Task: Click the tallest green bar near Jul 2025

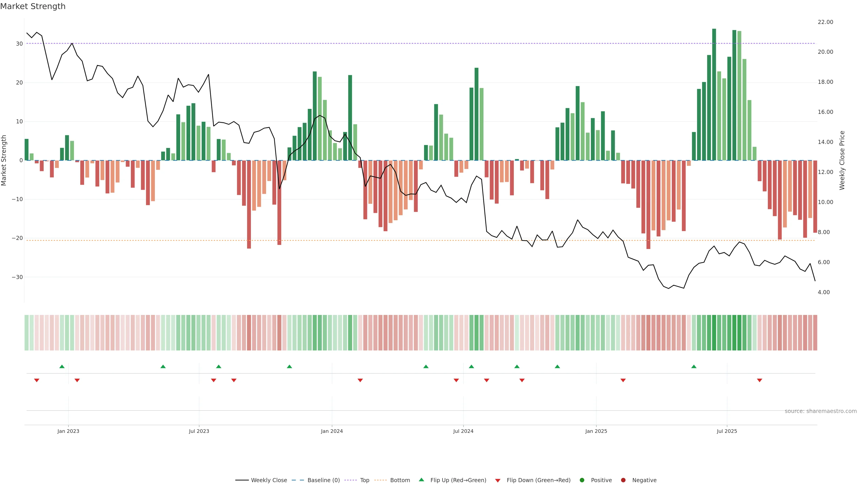Action: click(714, 94)
